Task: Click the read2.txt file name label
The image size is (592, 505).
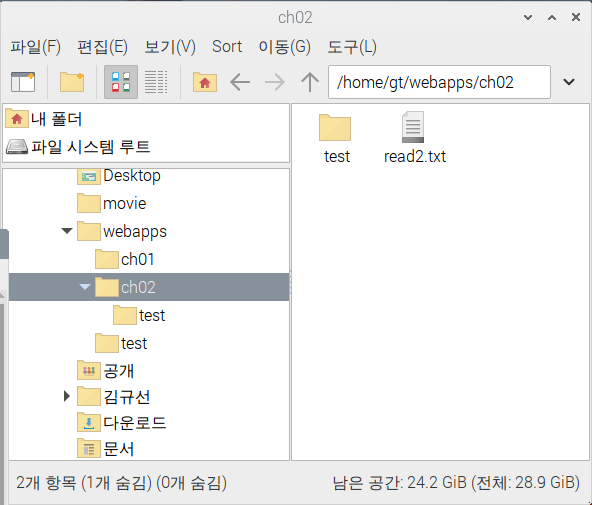Action: pos(415,156)
